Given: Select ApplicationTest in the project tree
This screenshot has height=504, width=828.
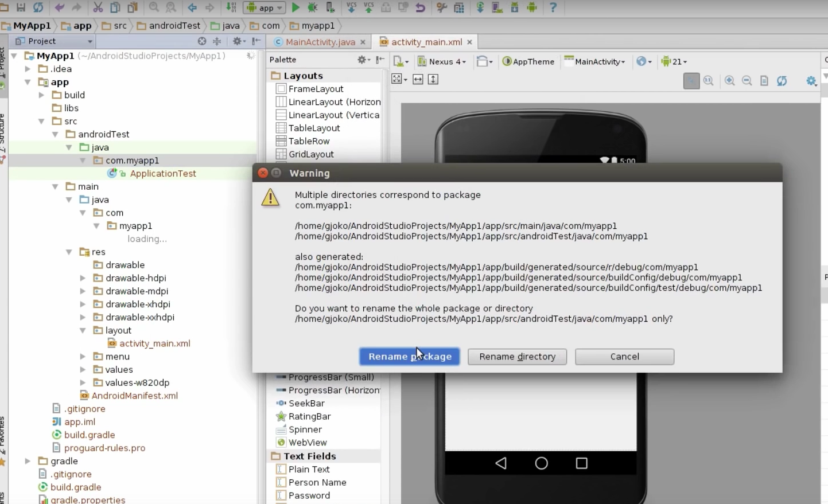Looking at the screenshot, I should (x=163, y=174).
